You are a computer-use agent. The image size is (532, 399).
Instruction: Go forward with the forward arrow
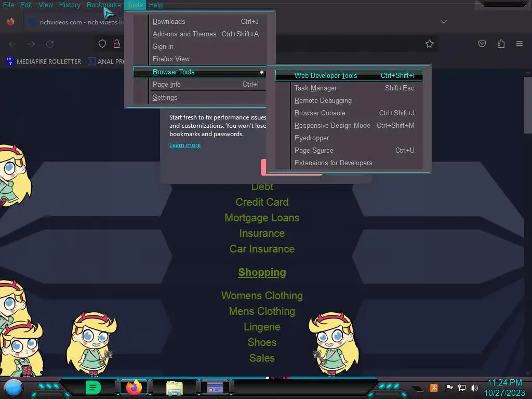pyautogui.click(x=31, y=44)
